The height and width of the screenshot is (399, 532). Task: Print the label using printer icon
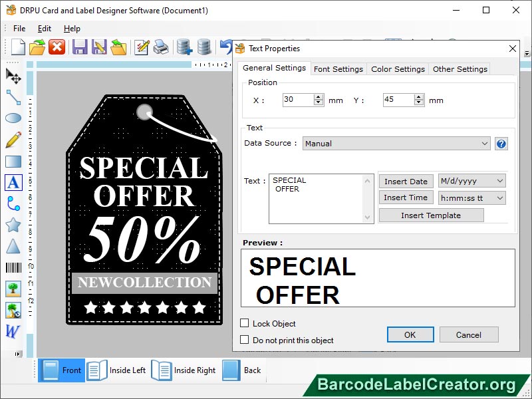161,47
